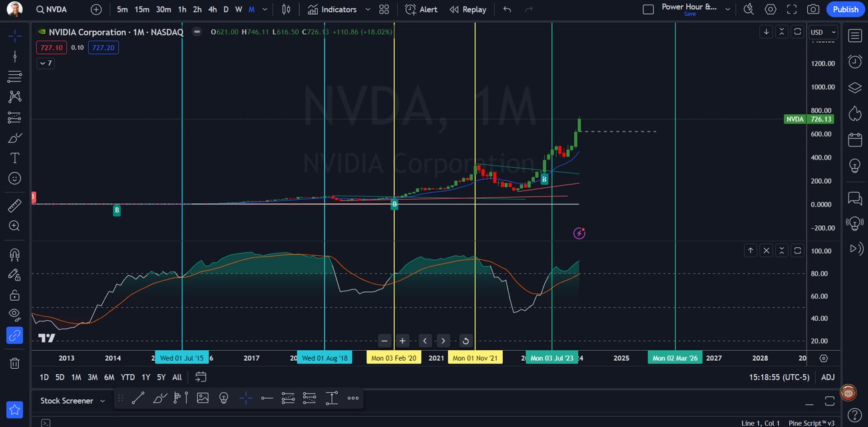Open the economic calendar panel
Viewport: 868px width, 427px height.
point(855,140)
